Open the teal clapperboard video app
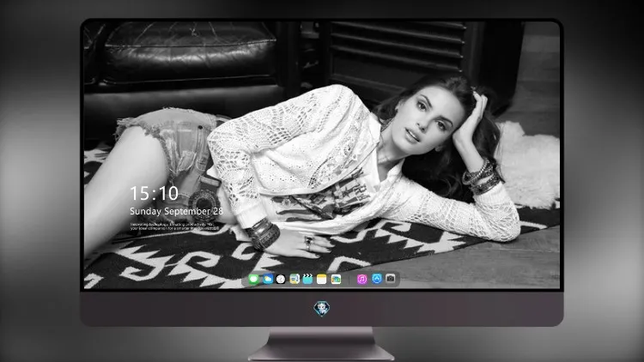 click(307, 280)
